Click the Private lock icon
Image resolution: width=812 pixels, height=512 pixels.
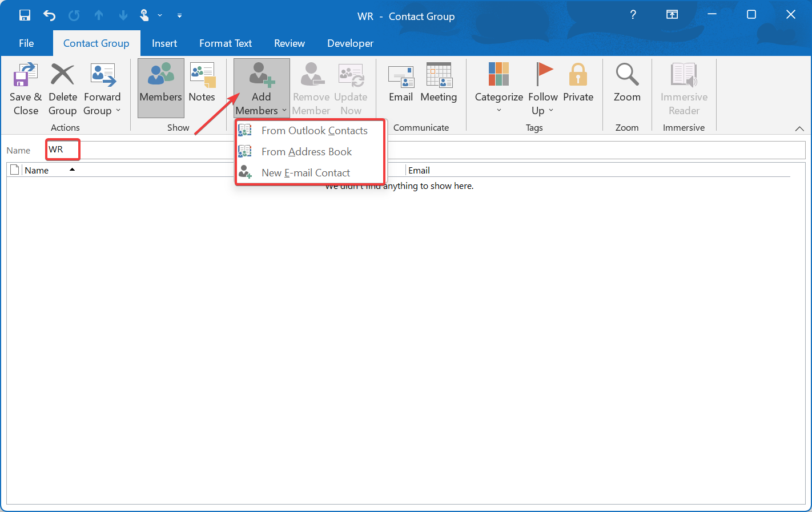click(578, 75)
